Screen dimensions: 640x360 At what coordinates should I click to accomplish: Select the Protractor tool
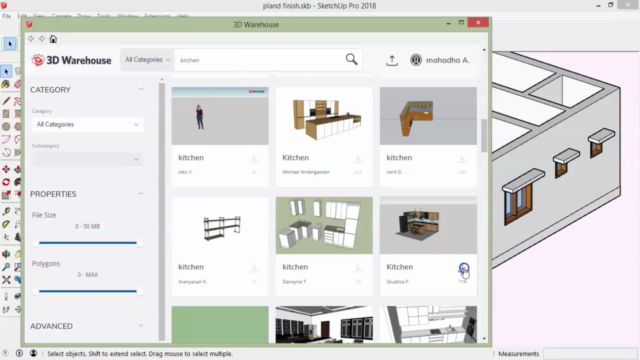6,224
